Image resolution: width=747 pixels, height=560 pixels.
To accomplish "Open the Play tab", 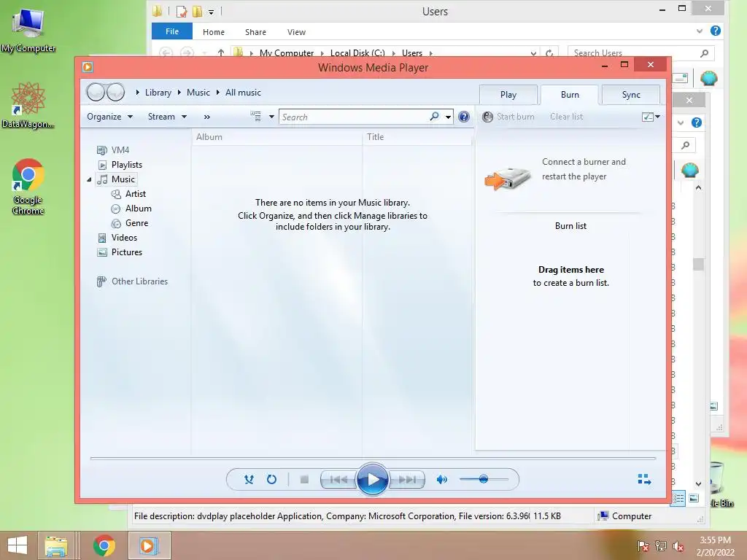I will coord(508,95).
